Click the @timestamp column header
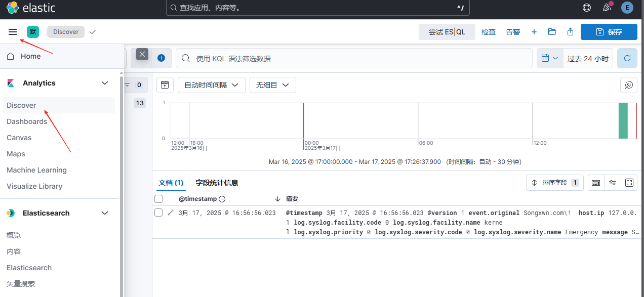Screen dimensions: 644x297 197,199
